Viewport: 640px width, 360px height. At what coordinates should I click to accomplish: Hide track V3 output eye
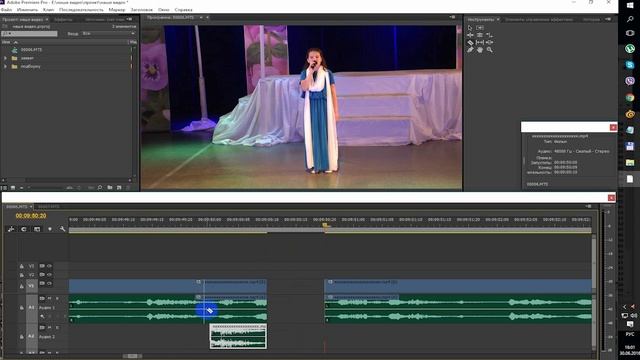pyautogui.click(x=49, y=266)
